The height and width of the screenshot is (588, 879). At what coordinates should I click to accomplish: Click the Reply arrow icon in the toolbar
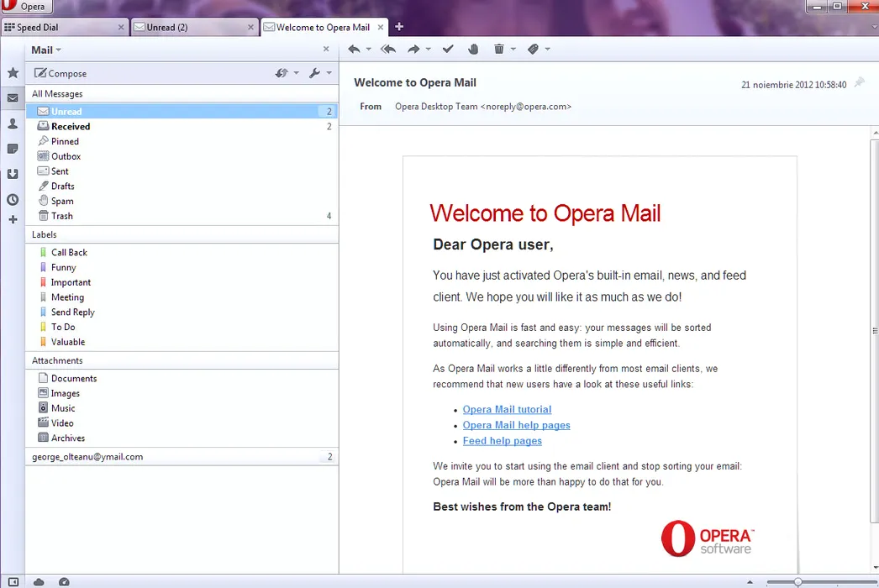tap(354, 50)
